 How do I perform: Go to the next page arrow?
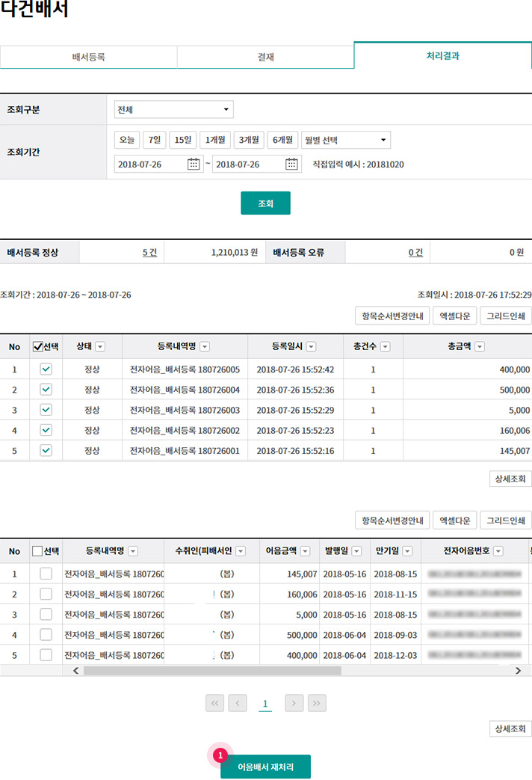pos(294,703)
